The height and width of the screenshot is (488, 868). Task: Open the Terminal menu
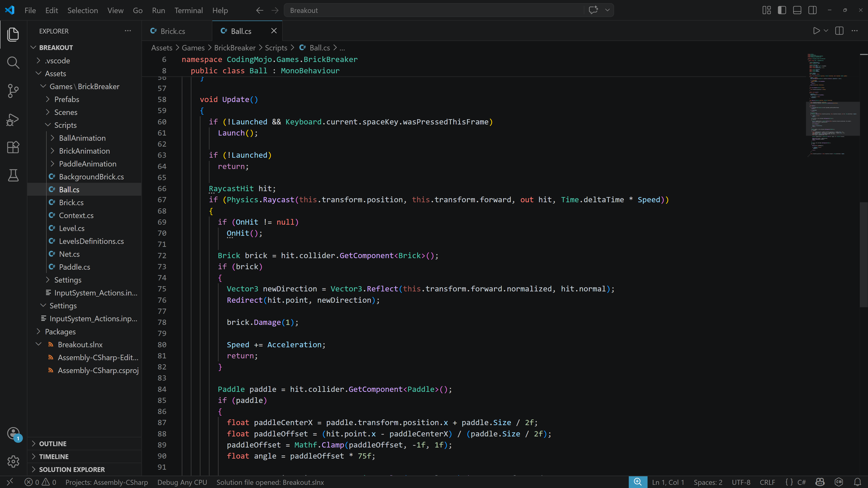pyautogui.click(x=188, y=10)
